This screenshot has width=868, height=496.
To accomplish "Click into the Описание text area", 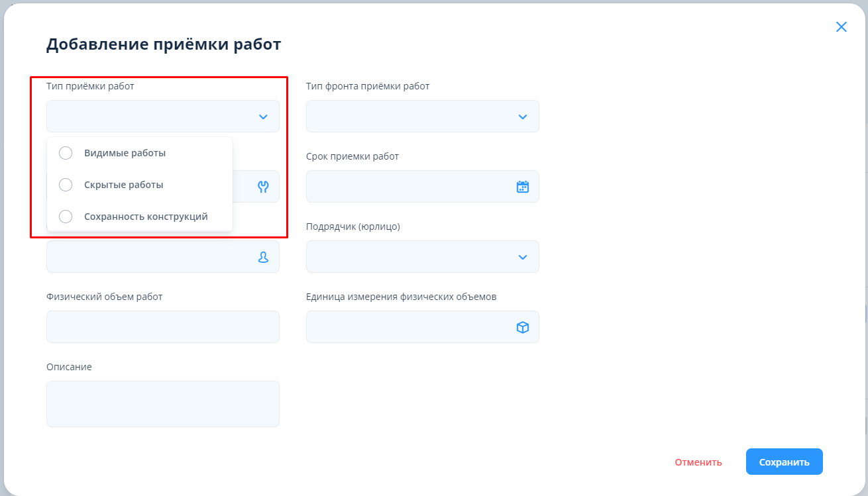I will pos(162,404).
